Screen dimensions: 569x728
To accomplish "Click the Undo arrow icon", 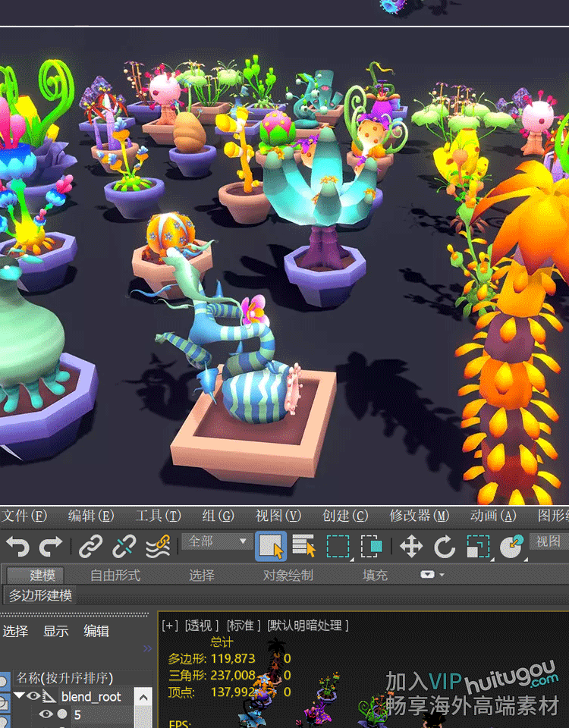I will pos(17,546).
